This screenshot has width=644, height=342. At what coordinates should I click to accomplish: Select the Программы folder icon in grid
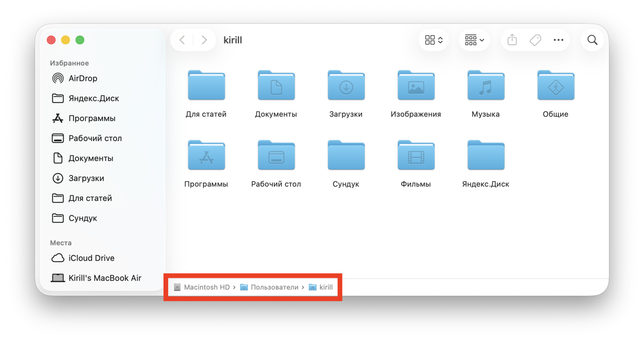206,155
